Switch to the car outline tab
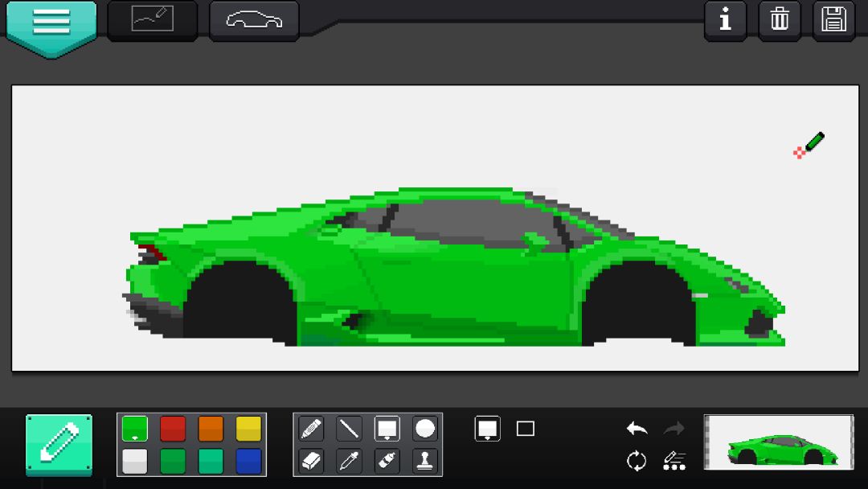The height and width of the screenshot is (489, 868). click(x=254, y=20)
